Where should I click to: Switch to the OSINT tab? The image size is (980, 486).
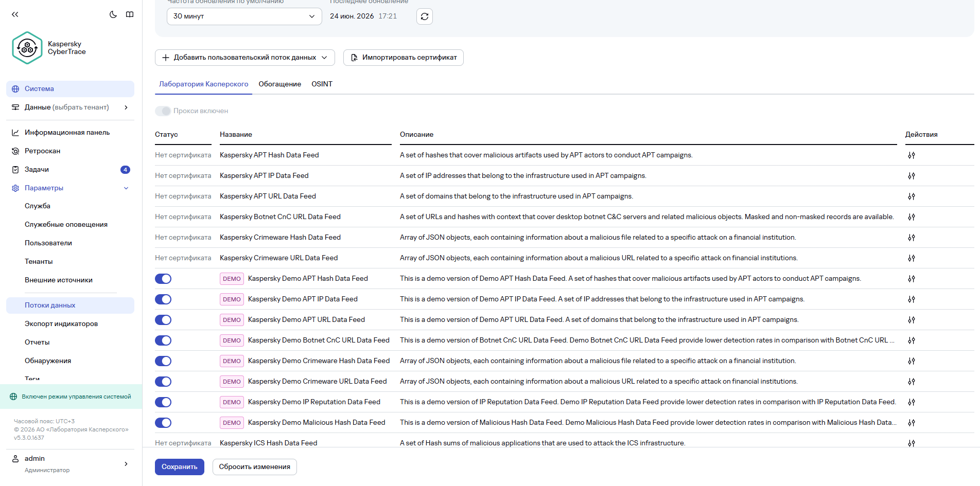pyautogui.click(x=322, y=84)
